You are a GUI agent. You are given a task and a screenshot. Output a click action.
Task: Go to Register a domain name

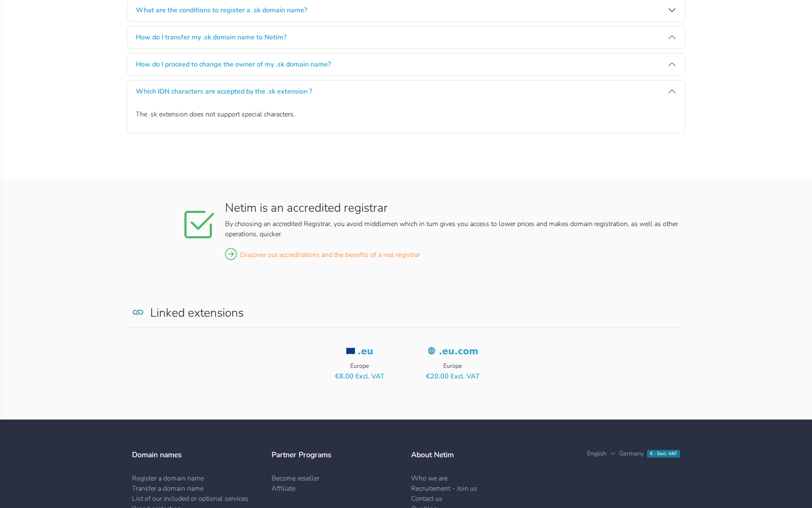pyautogui.click(x=168, y=478)
